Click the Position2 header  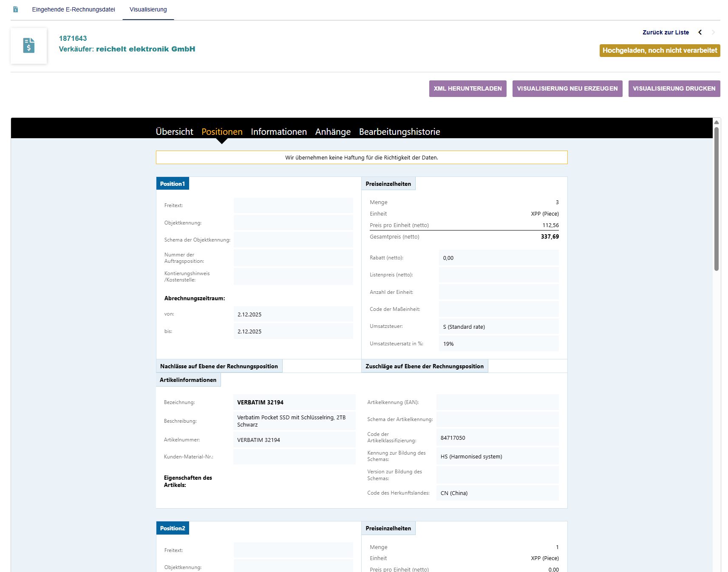(173, 528)
